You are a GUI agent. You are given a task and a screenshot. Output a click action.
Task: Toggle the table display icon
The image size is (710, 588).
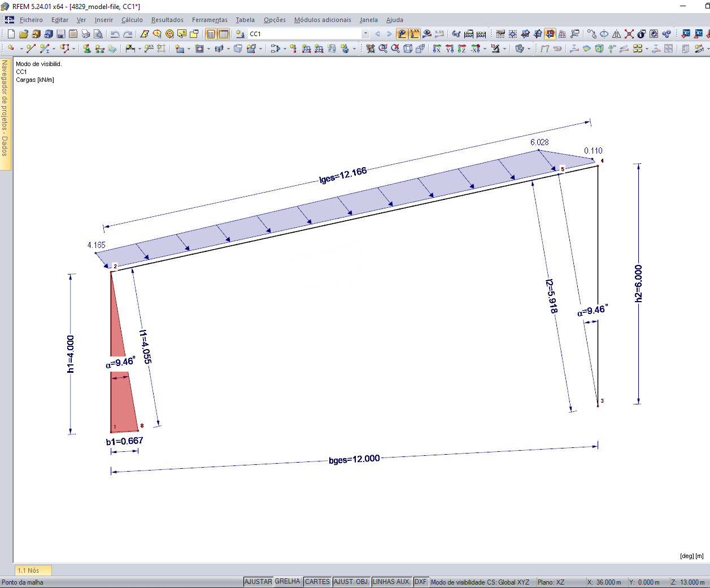(224, 34)
